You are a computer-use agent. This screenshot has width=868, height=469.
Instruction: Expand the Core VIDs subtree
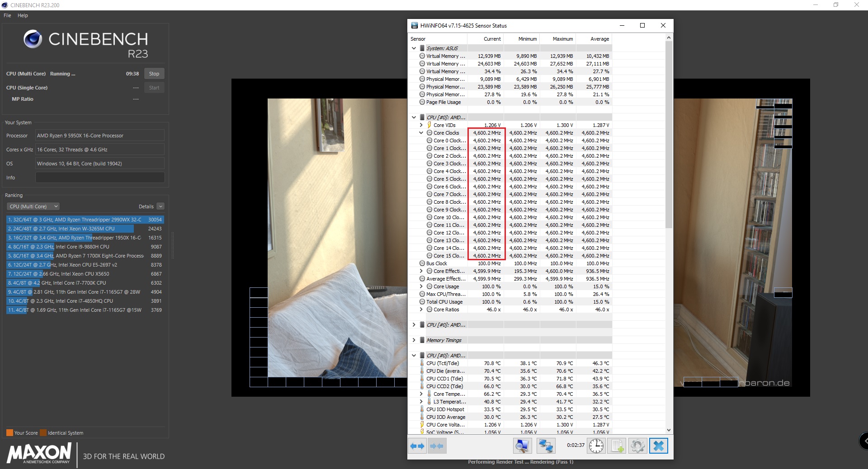421,125
